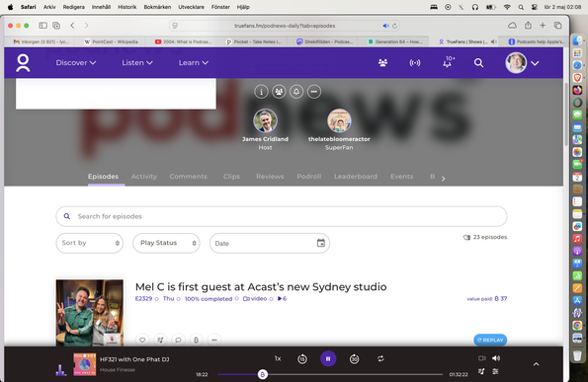Open the live broadcast icon in header
Image resolution: width=588 pixels, height=382 pixels.
415,62
